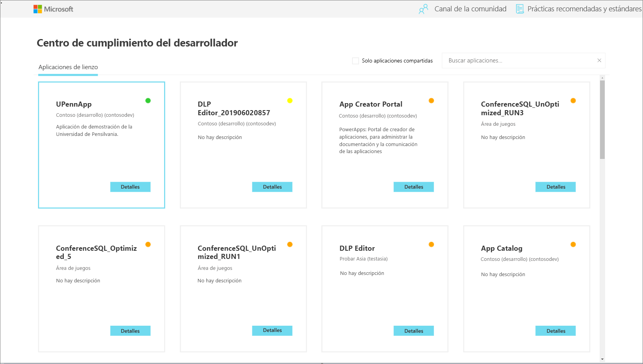The width and height of the screenshot is (643, 364).
Task: Enable Solo aplicaciones compartidas checkbox
Action: pos(355,61)
